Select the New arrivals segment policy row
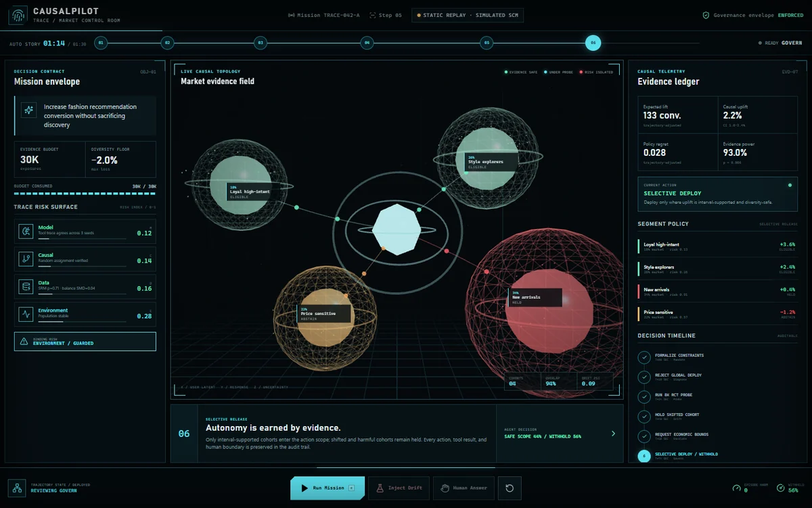The height and width of the screenshot is (508, 812). [718, 291]
